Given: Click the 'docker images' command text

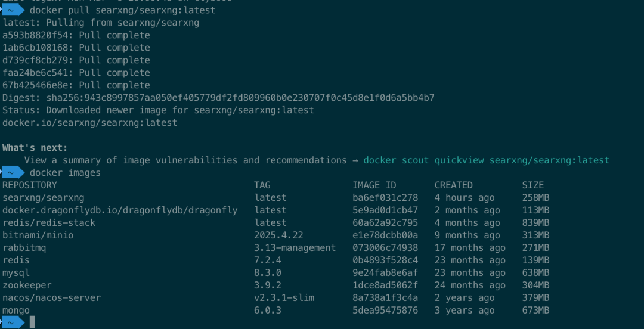Looking at the screenshot, I should pyautogui.click(x=65, y=173).
